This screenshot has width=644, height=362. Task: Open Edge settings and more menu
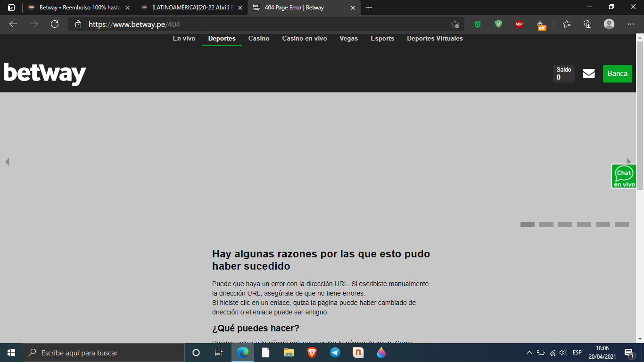631,24
